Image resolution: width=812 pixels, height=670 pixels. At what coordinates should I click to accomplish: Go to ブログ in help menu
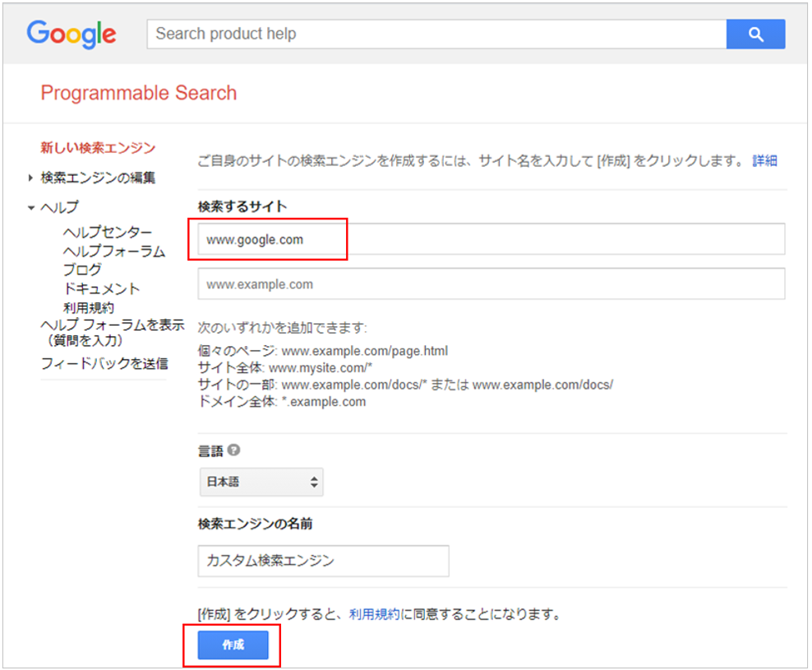coord(82,270)
